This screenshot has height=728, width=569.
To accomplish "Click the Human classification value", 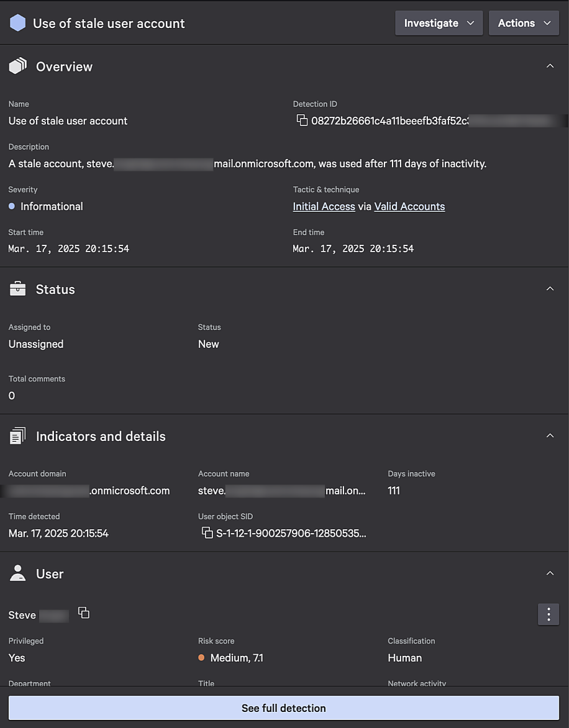I will tap(405, 658).
